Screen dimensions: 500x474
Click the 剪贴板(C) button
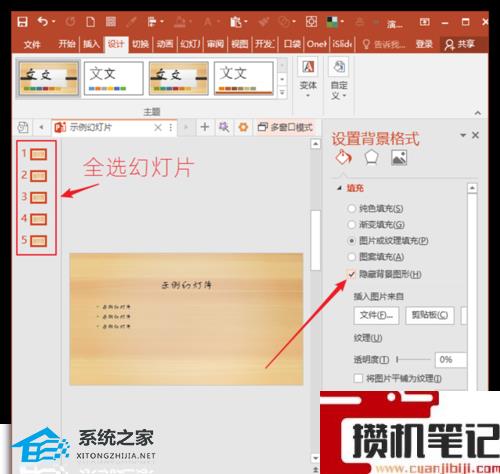tap(430, 315)
